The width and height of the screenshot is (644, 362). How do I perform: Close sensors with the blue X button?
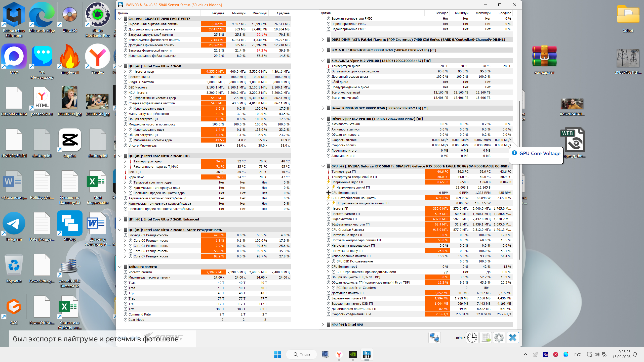tap(513, 338)
